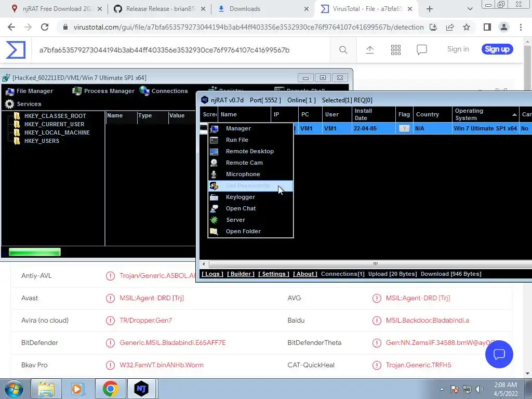Select the "22-04-05" install date cell

coord(374,129)
